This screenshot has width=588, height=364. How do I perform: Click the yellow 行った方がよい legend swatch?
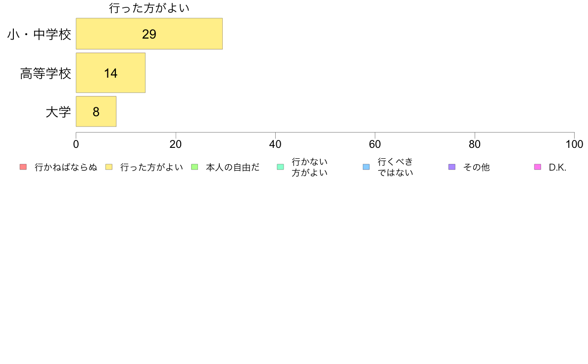click(109, 167)
